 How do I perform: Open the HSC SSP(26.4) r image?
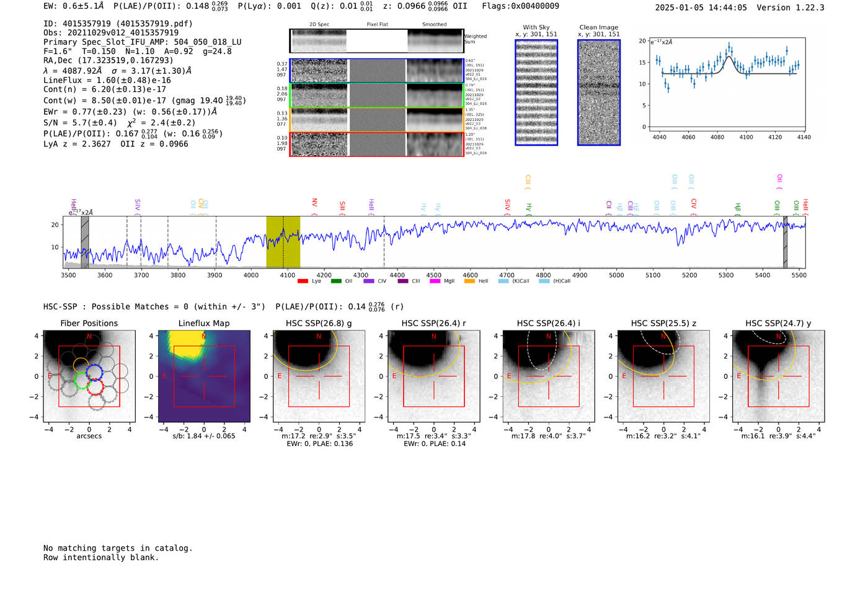433,376
